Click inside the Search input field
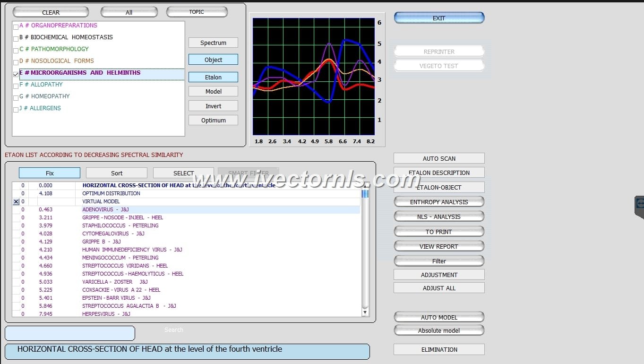 (69, 333)
